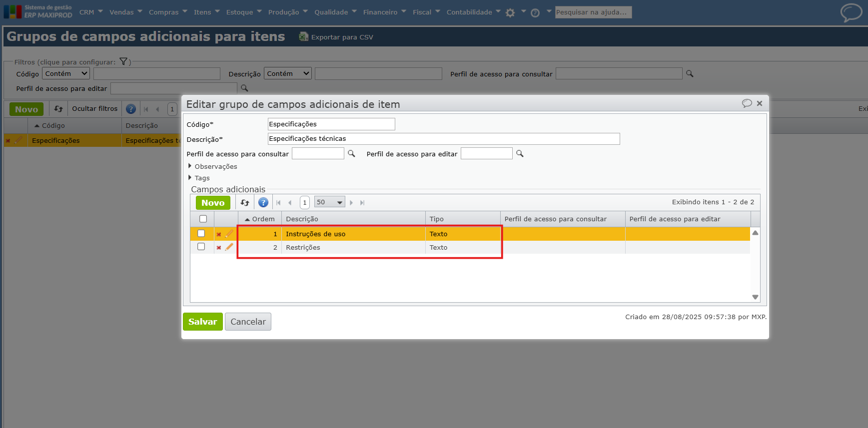Viewport: 868px width, 428px height.
Task: Search Perfil de acesso para consultar filter
Action: 690,73
